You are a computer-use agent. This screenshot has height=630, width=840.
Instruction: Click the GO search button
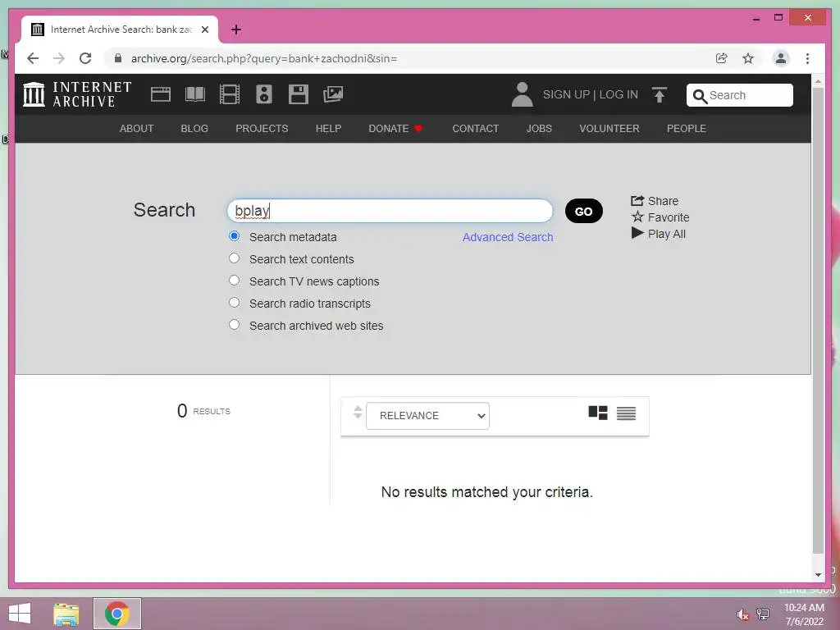pyautogui.click(x=584, y=211)
